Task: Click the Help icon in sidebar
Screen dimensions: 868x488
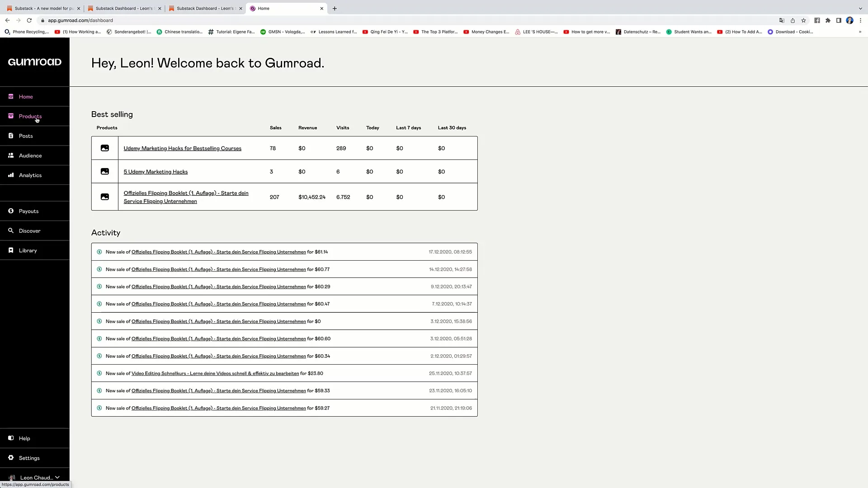Action: click(11, 438)
